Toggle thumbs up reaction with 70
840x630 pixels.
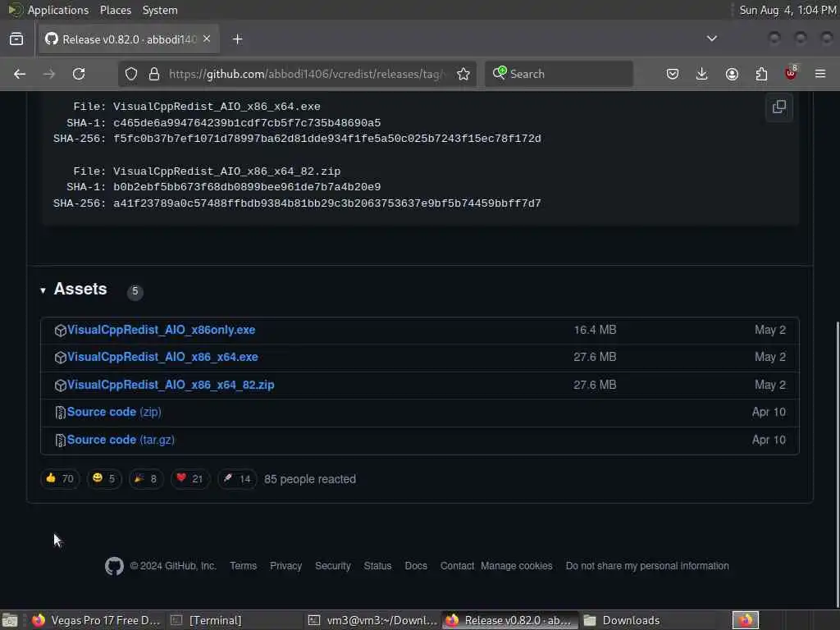60,478
